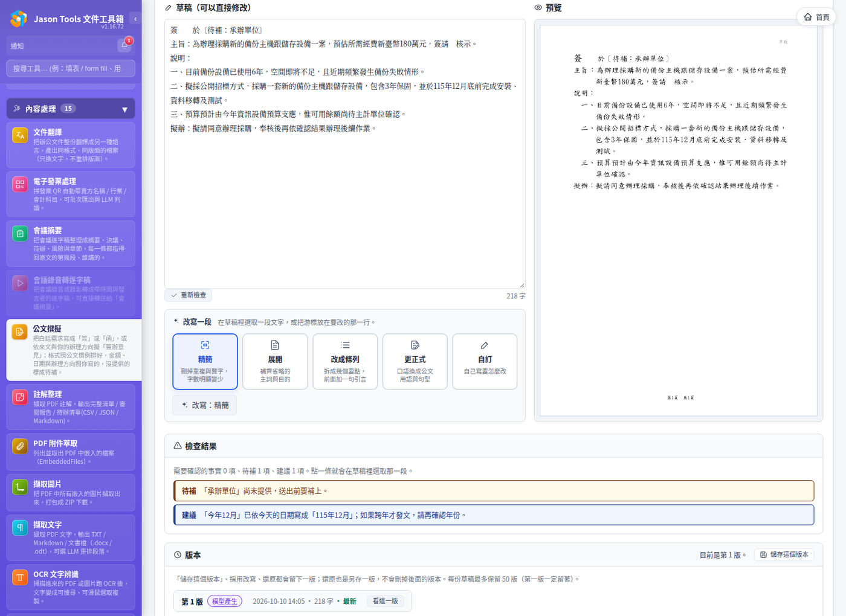
Task: Click the document preview page
Action: pos(679,220)
